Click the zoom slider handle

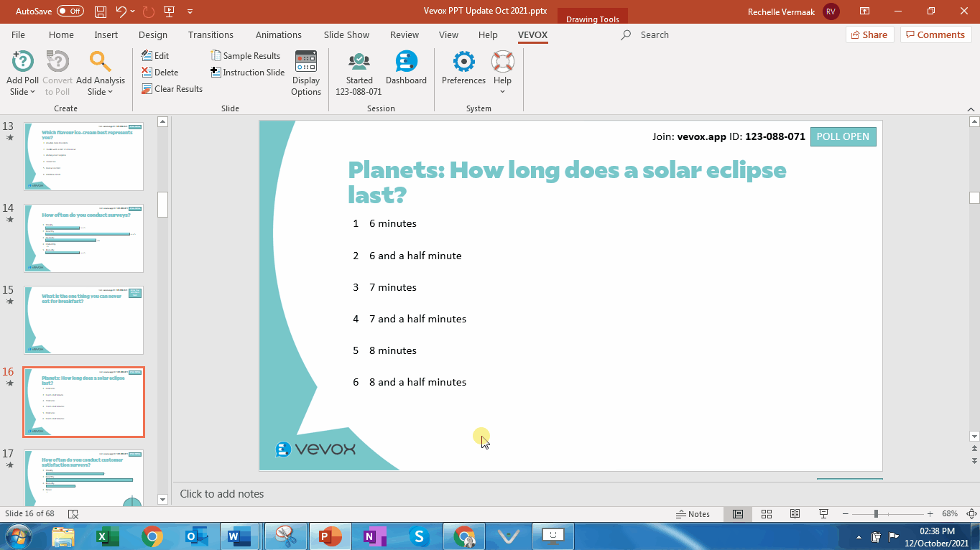[876, 514]
